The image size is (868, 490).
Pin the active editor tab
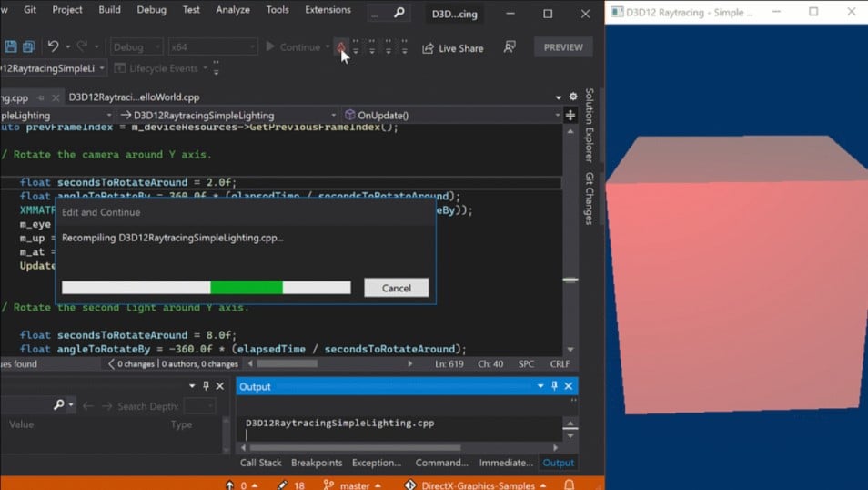click(x=41, y=97)
